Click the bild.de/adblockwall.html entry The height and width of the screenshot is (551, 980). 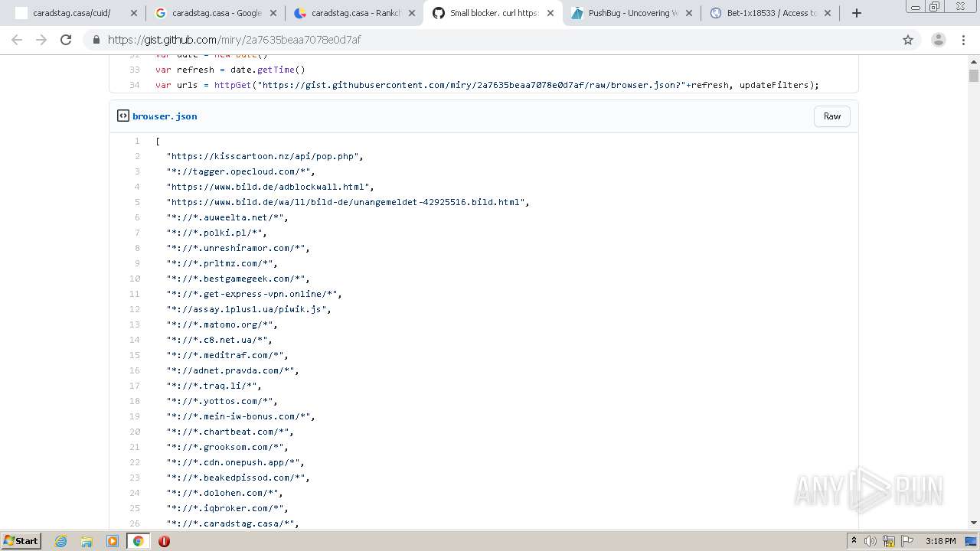[270, 187]
